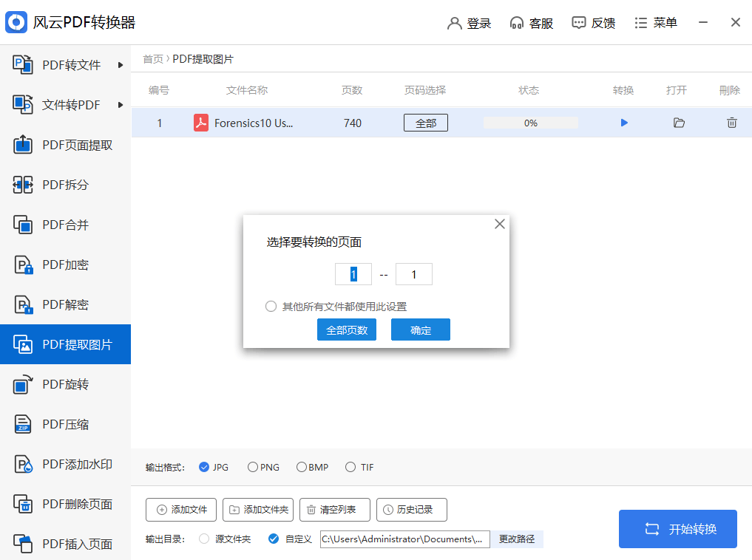Open the 登录 login user icon
752x560 pixels.
(x=454, y=23)
